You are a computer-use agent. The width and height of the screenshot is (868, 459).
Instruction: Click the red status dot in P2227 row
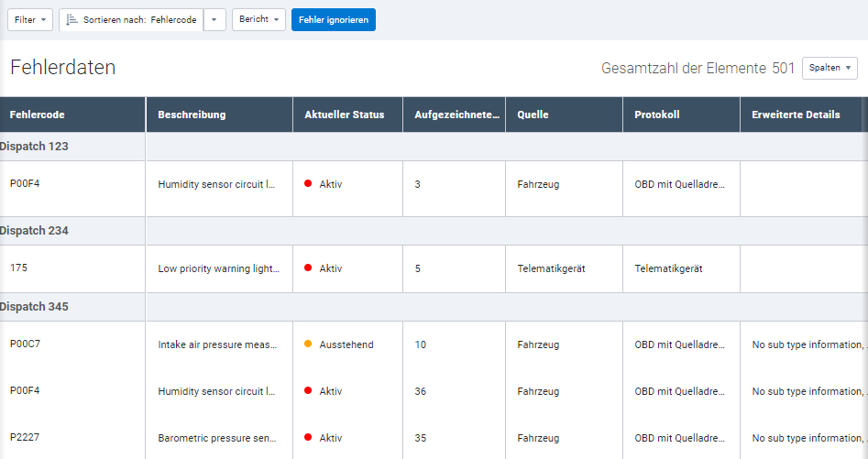point(308,438)
